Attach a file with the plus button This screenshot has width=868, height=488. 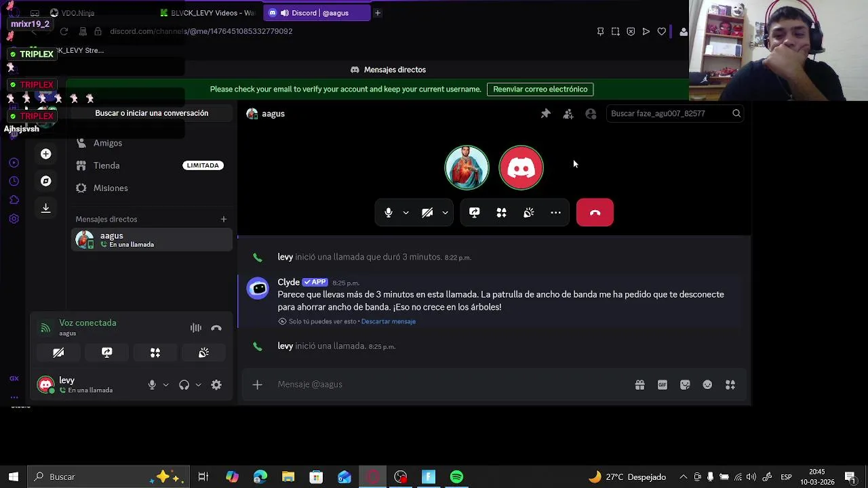coord(257,385)
